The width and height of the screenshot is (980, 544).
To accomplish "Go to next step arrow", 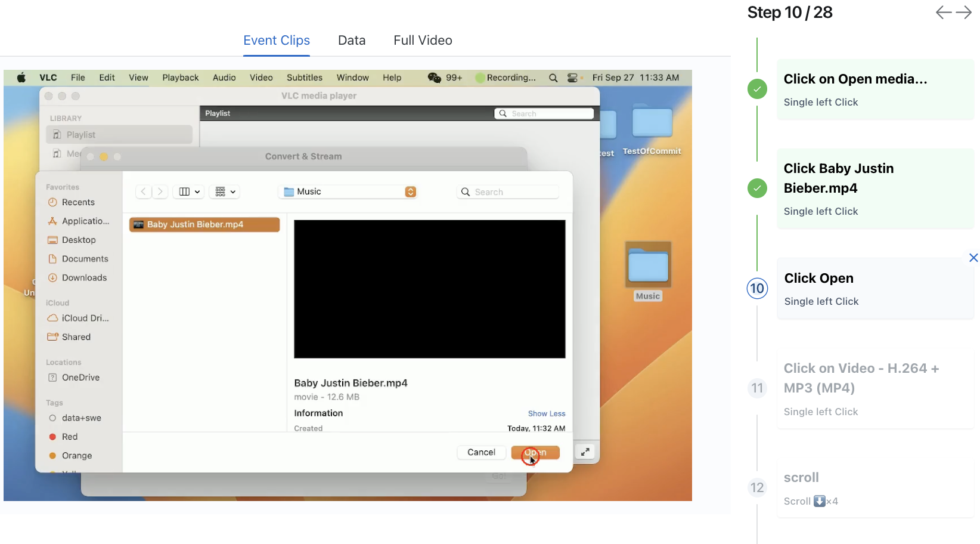I will click(964, 13).
